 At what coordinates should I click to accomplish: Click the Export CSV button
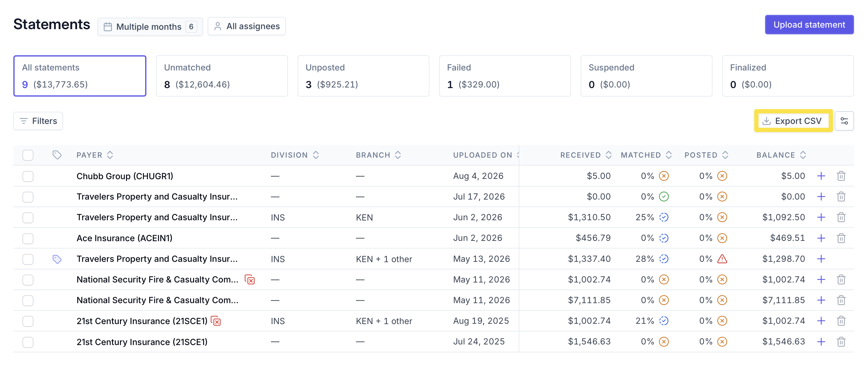[793, 121]
